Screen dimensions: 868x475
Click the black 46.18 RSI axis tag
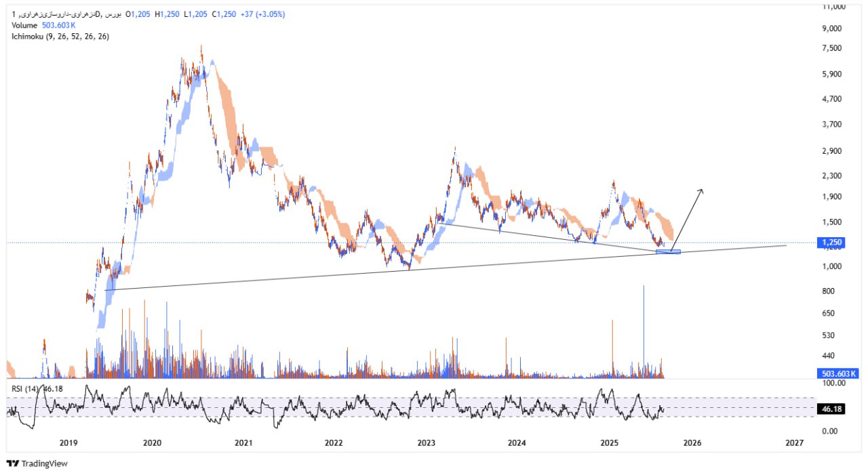(831, 409)
